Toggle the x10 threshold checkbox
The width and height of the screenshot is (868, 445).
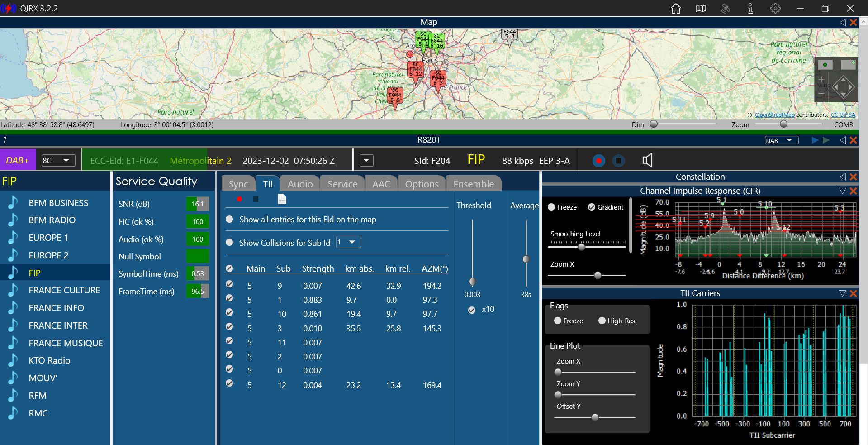point(472,310)
